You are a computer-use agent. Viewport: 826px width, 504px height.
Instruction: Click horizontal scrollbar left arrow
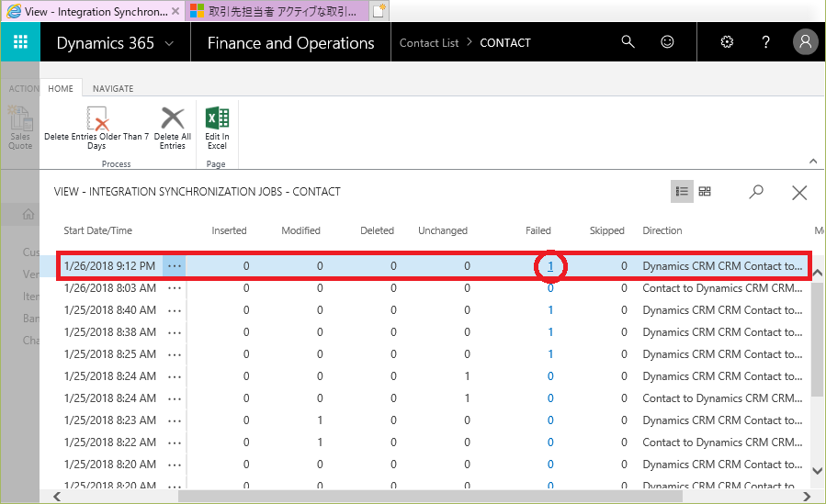click(x=57, y=496)
